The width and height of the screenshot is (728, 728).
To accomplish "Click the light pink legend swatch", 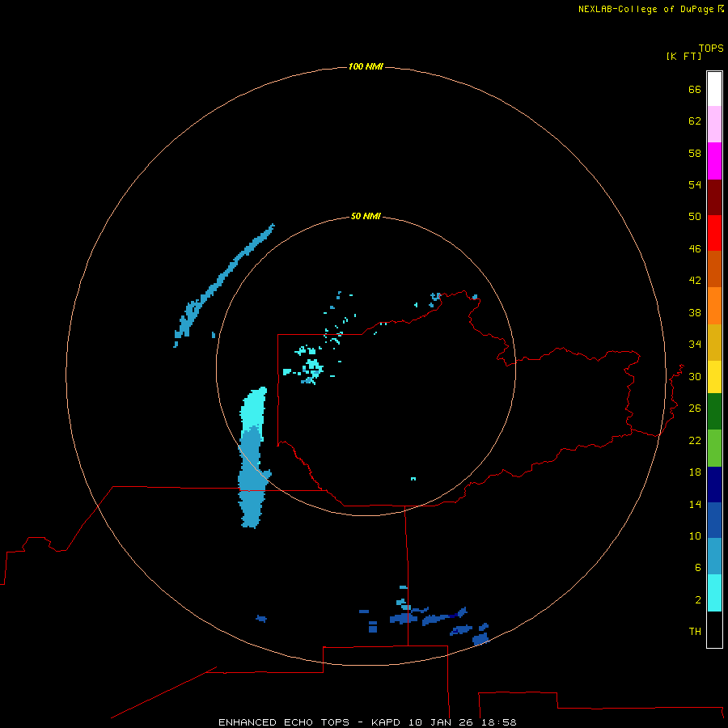I will pyautogui.click(x=714, y=124).
